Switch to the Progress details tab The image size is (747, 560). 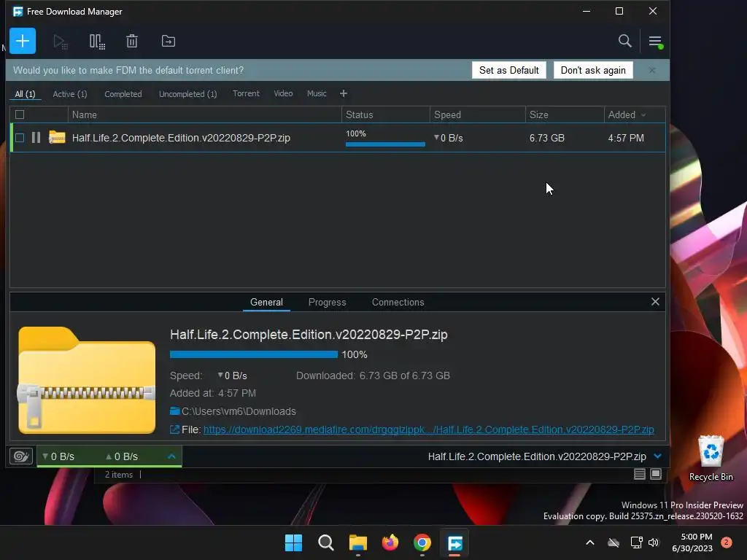[x=328, y=302]
